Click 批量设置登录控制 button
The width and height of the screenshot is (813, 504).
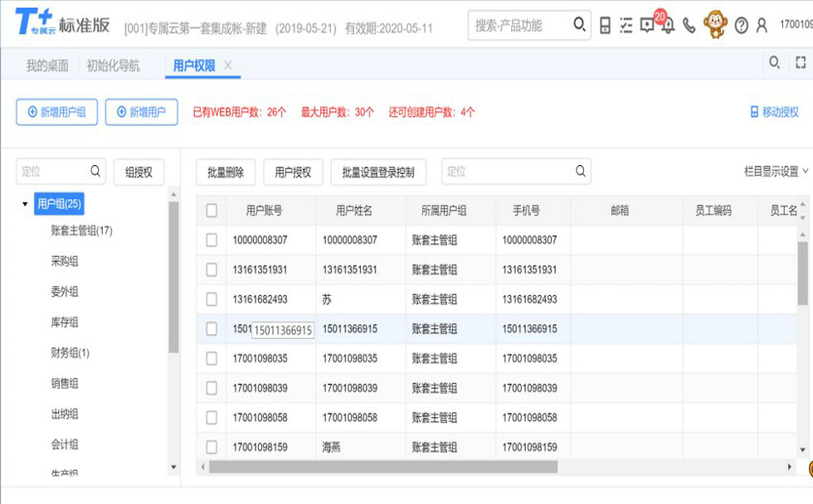[x=378, y=172]
